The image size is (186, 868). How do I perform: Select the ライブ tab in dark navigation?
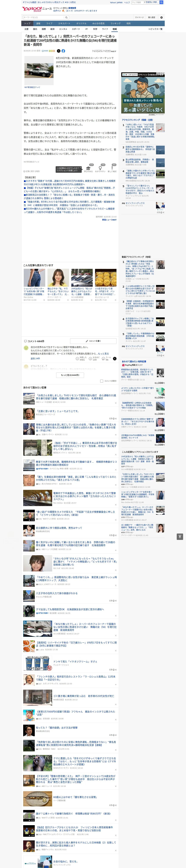pos(49,24)
